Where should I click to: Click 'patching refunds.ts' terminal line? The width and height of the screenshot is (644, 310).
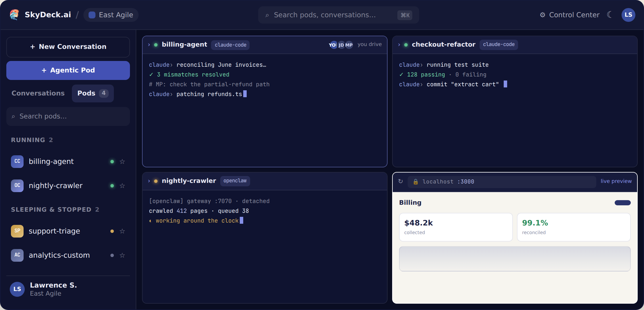click(x=198, y=94)
